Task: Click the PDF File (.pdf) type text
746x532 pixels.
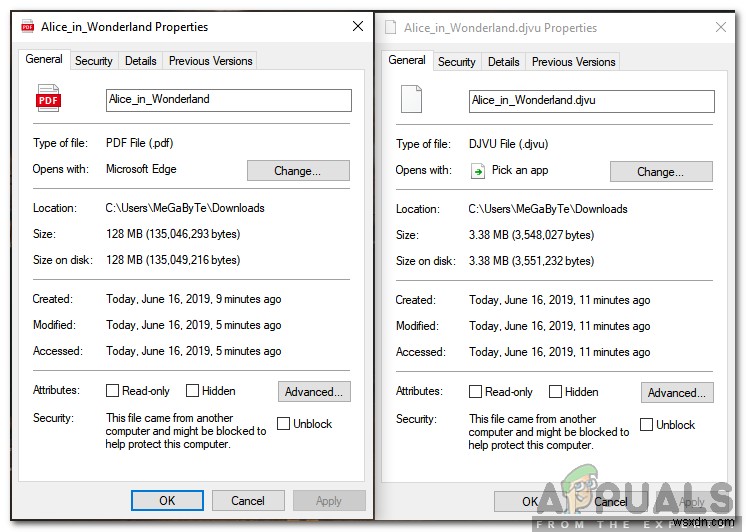Action: (139, 143)
